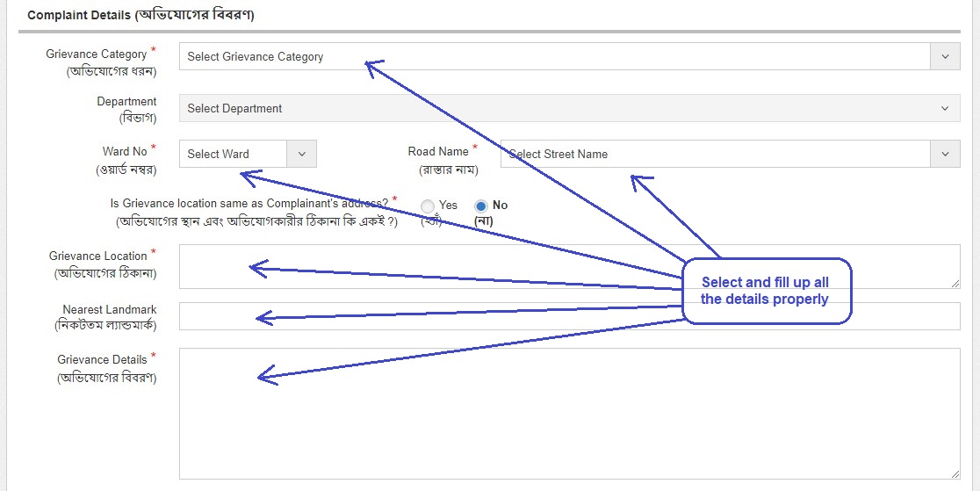Click the 'Yes' label text
Image resolution: width=980 pixels, height=491 pixels.
tap(449, 205)
